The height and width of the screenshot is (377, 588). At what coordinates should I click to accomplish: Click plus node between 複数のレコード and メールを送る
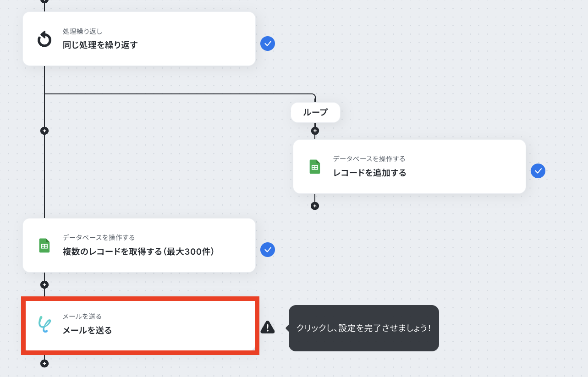44,284
